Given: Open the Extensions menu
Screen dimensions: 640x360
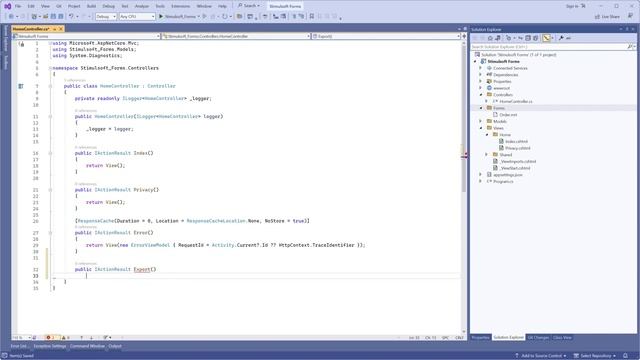Looking at the screenshot, I should (x=180, y=6).
